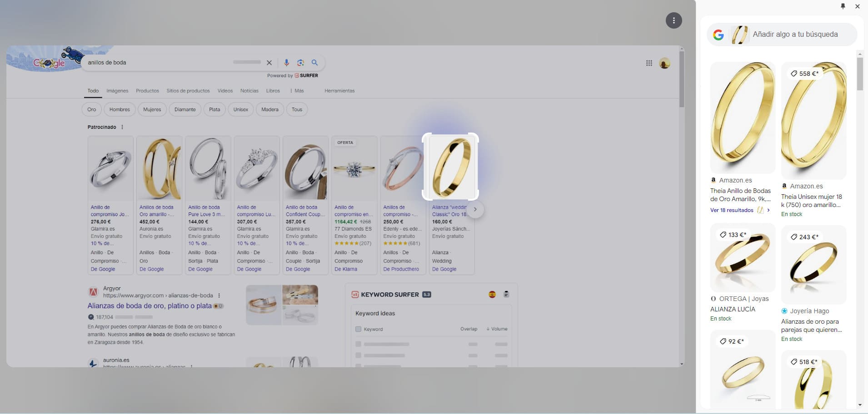Screen dimensions: 868x414
Task: Click the Keyword Surfer logo icon
Action: tap(355, 295)
